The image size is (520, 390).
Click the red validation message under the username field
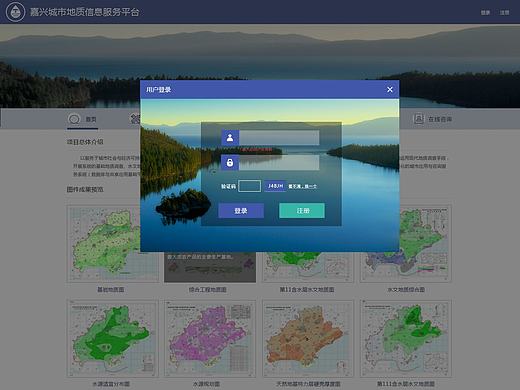[x=257, y=150]
